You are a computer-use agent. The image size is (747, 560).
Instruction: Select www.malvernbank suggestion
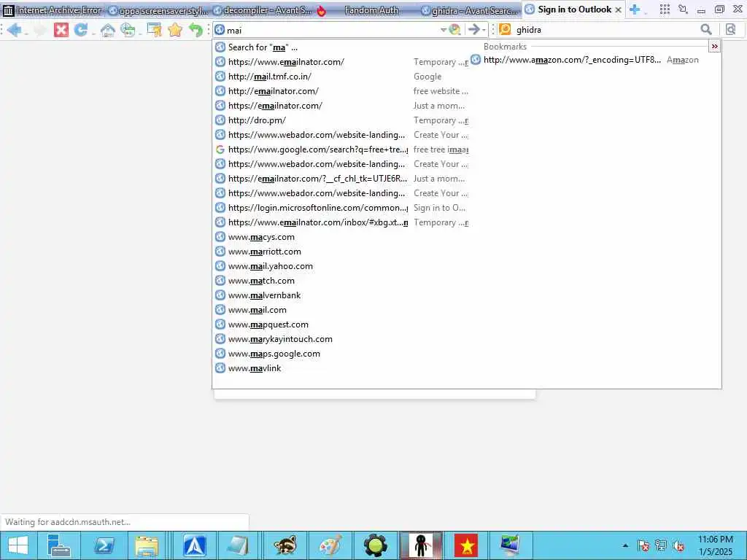point(341,295)
